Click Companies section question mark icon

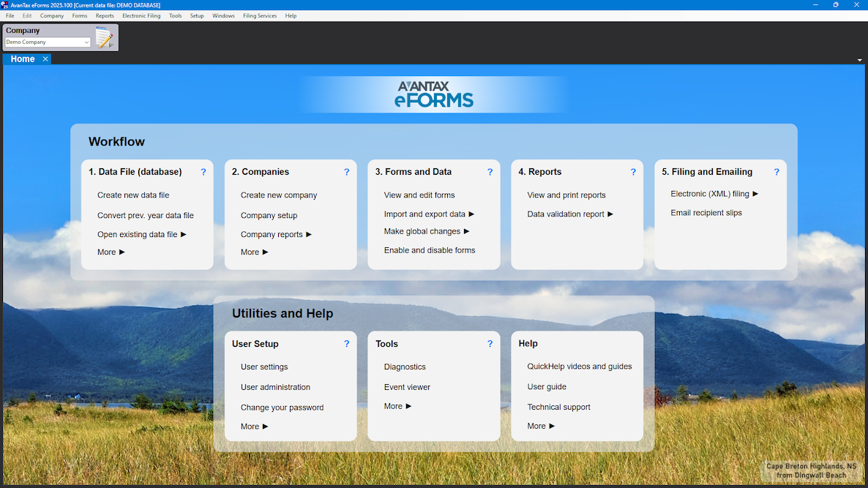point(347,173)
